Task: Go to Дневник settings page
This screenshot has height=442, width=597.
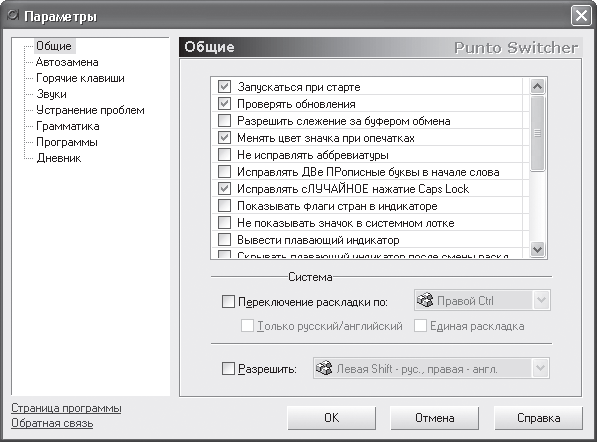Action: click(59, 158)
